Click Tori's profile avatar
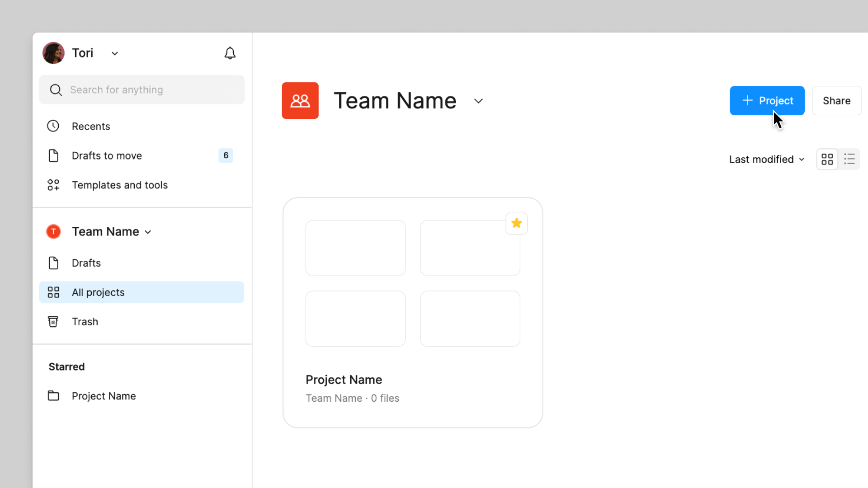 pyautogui.click(x=53, y=53)
